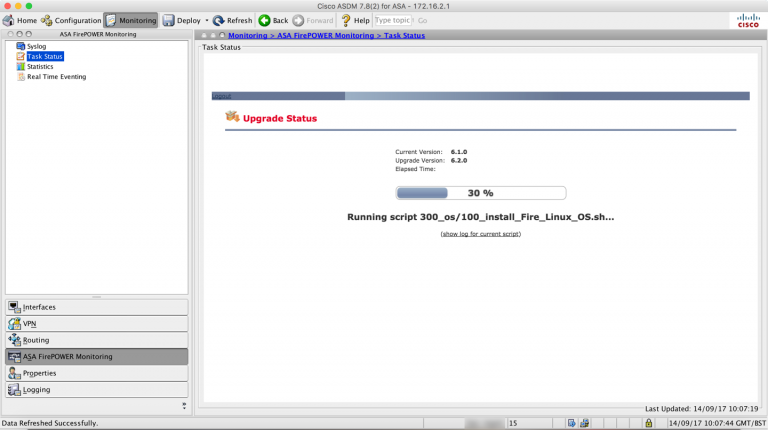Image resolution: width=768 pixels, height=430 pixels.
Task: Click the Cisco logo
Action: click(x=748, y=21)
